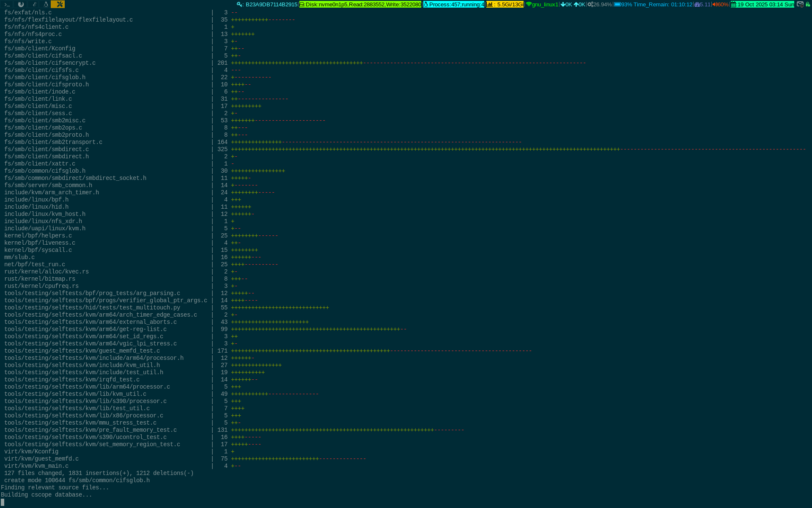
Task: Toggle mute on the 60% volume indicator
Action: coord(720,4)
